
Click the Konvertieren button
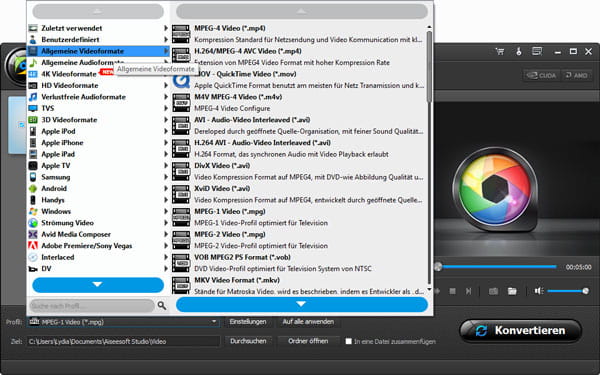tap(520, 331)
